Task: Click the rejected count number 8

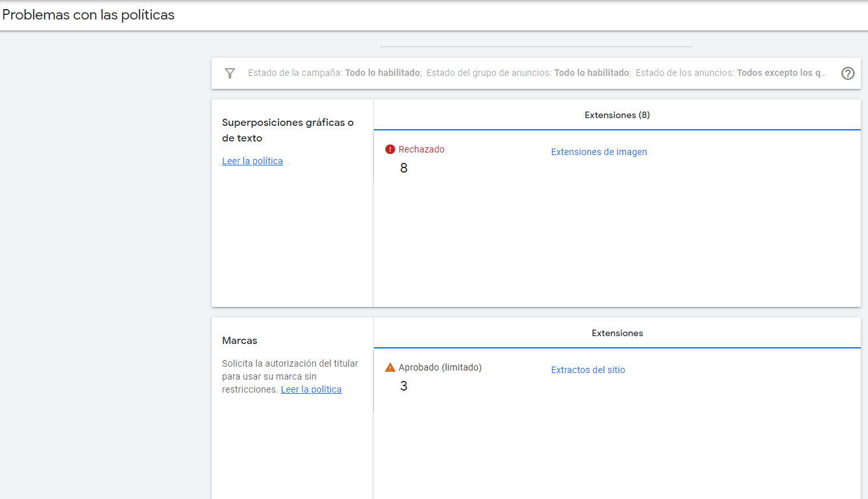Action: point(404,168)
